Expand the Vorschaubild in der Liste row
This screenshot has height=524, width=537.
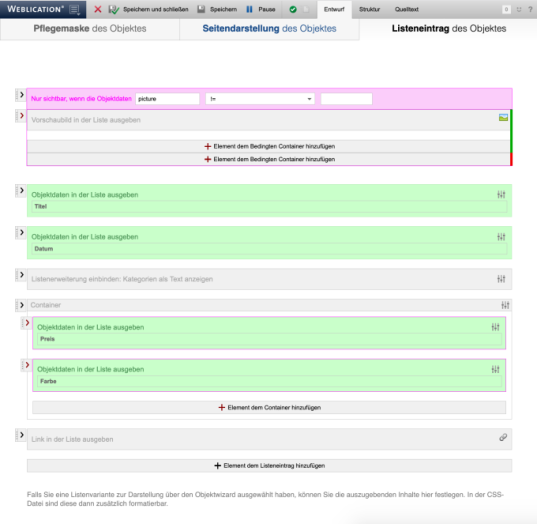21,116
